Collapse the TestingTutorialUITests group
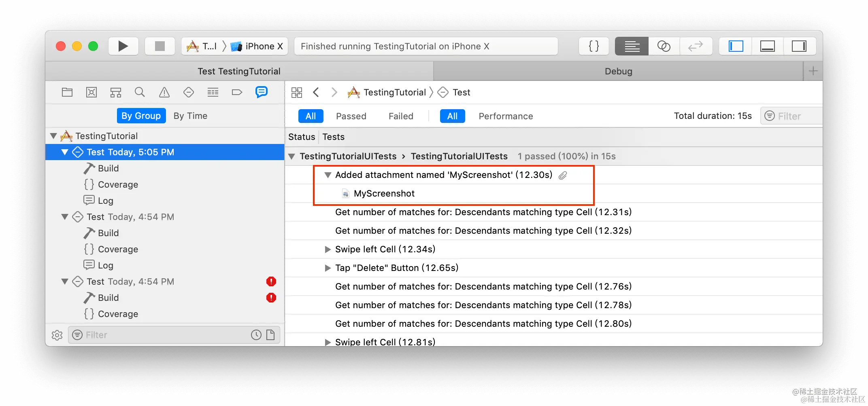868x406 pixels. tap(291, 156)
